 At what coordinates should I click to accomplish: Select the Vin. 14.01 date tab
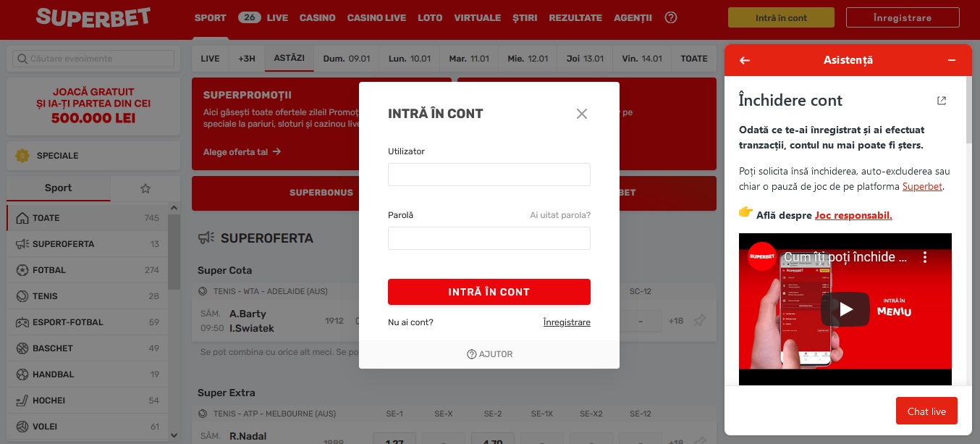642,59
